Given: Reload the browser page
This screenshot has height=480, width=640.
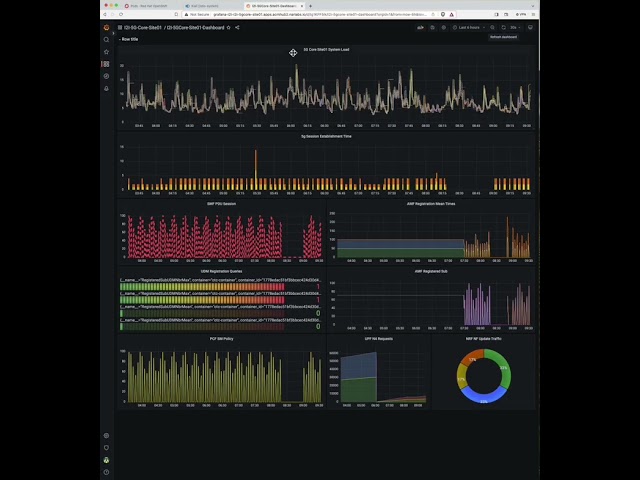Looking at the screenshot, I should (x=121, y=14).
